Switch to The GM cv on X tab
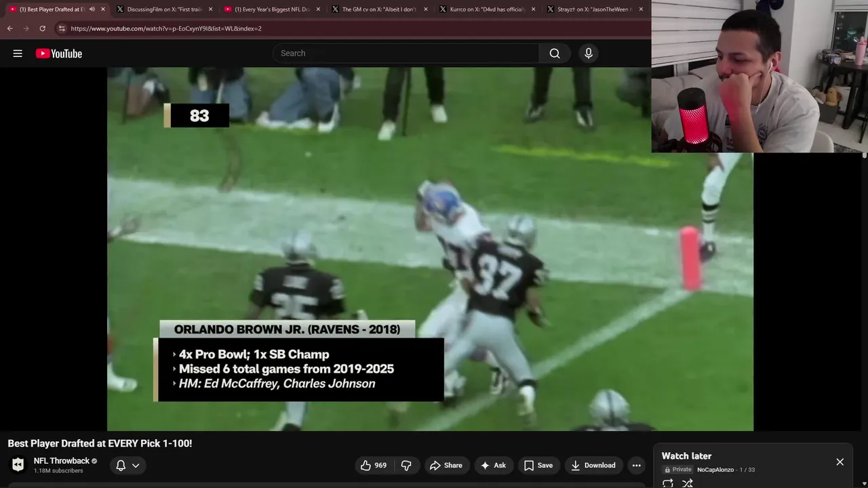The width and height of the screenshot is (868, 488). point(378,9)
